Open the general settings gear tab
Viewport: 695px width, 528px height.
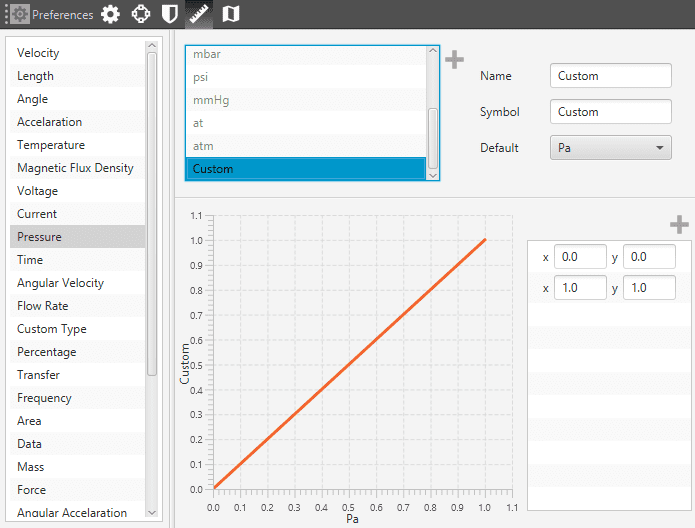110,14
